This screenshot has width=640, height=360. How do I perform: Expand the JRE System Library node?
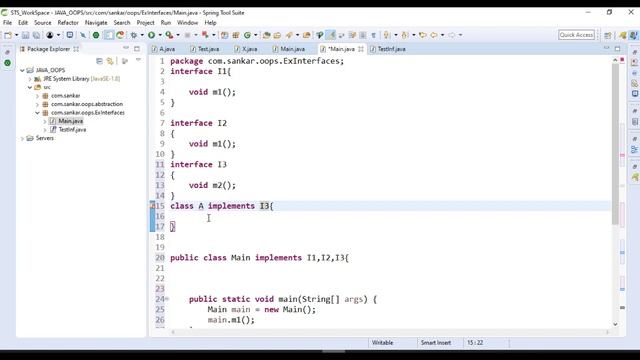click(x=30, y=79)
